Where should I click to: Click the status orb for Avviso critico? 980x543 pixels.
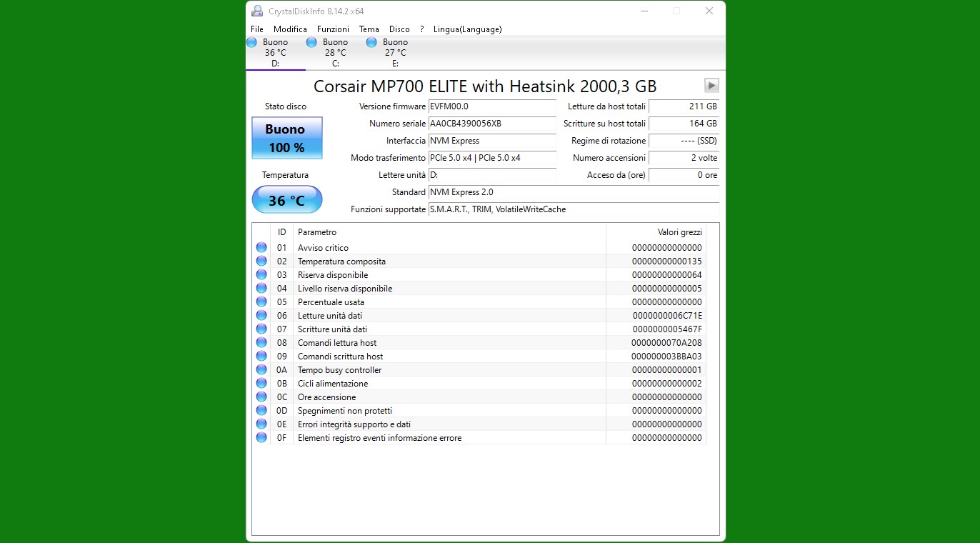[x=261, y=248]
